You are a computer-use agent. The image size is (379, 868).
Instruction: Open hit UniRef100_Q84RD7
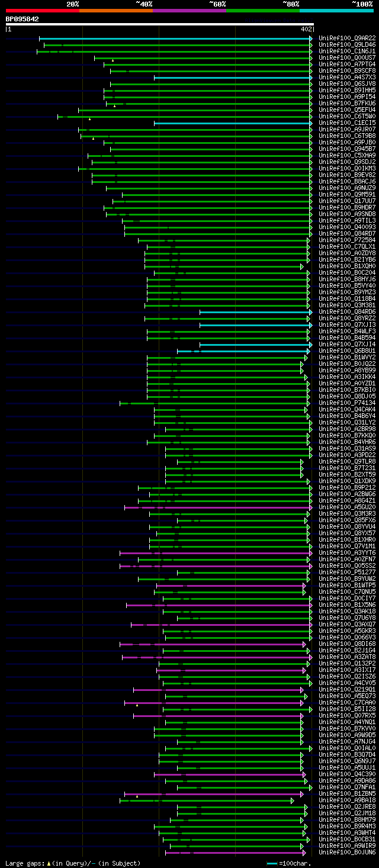tap(347, 233)
